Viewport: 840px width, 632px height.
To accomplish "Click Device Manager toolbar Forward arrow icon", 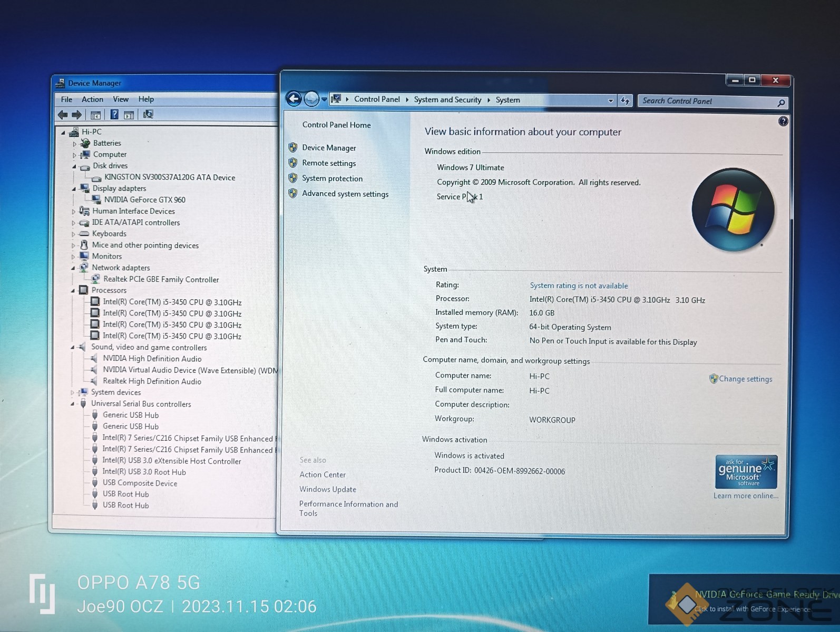I will tap(77, 115).
